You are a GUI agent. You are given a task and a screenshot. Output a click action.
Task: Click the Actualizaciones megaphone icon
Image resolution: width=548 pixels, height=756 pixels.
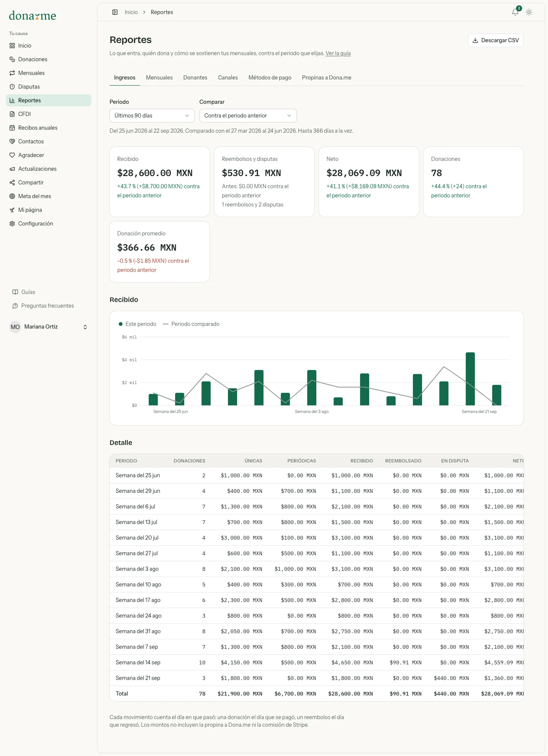pyautogui.click(x=12, y=169)
